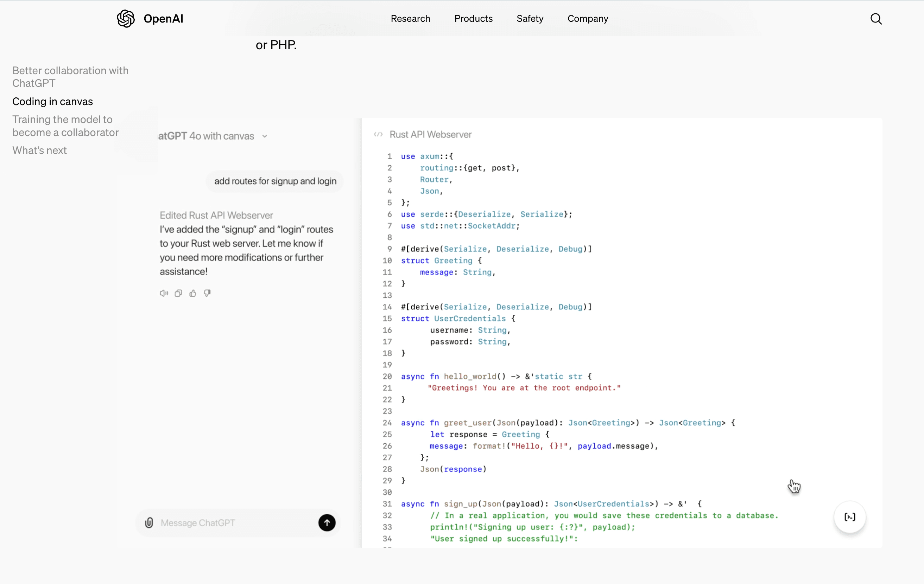
Task: Select the Coding in canvas link
Action: [x=52, y=102]
